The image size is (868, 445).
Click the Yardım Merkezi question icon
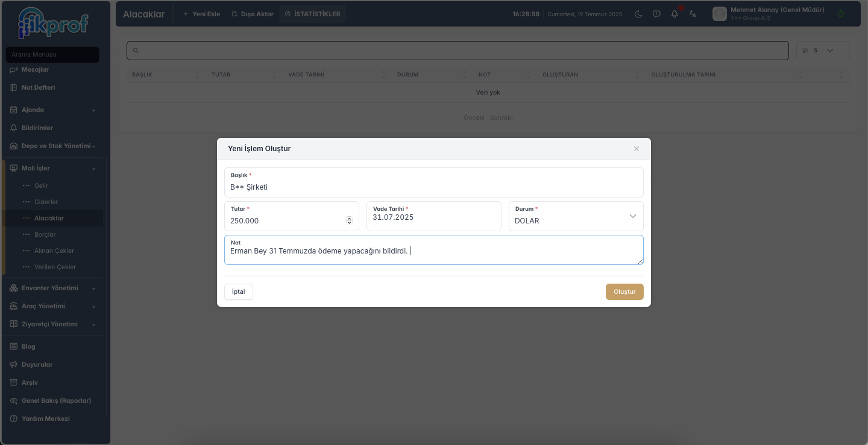(14, 419)
